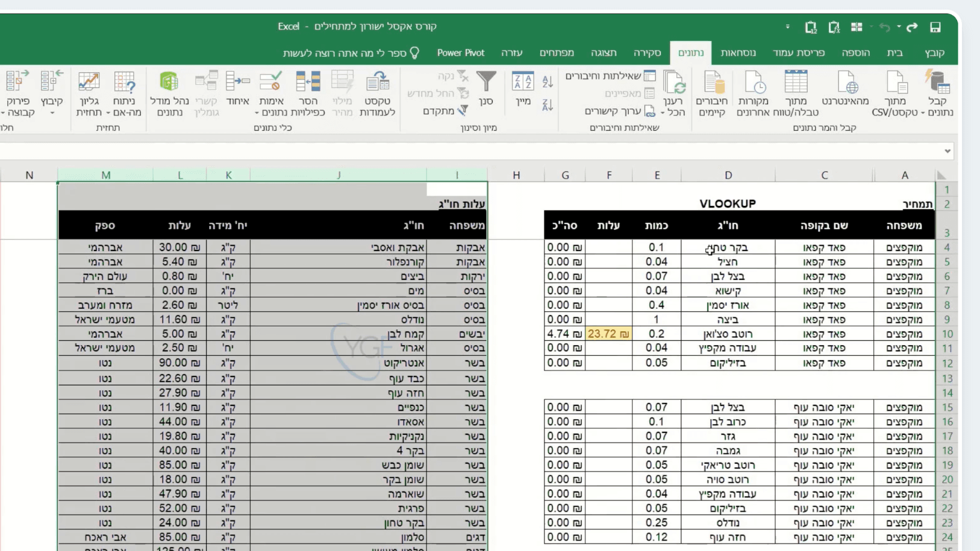Click the cell containing קורנפלור
This screenshot has width=980, height=551.
point(339,262)
